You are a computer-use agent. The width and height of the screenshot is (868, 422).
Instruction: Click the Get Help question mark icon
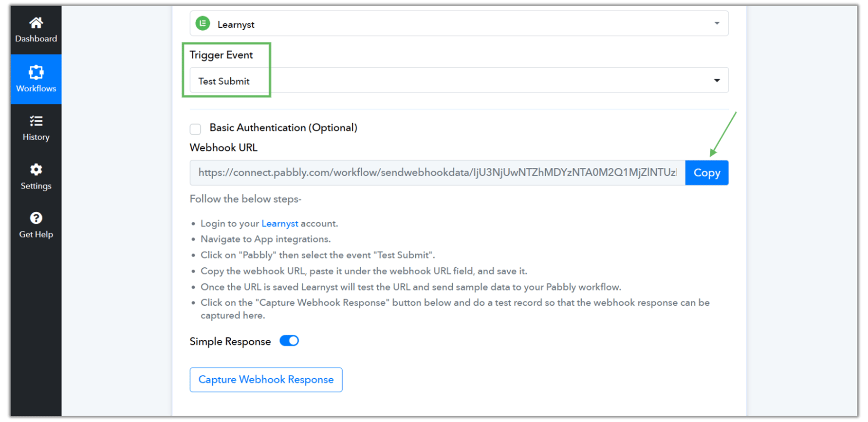36,218
